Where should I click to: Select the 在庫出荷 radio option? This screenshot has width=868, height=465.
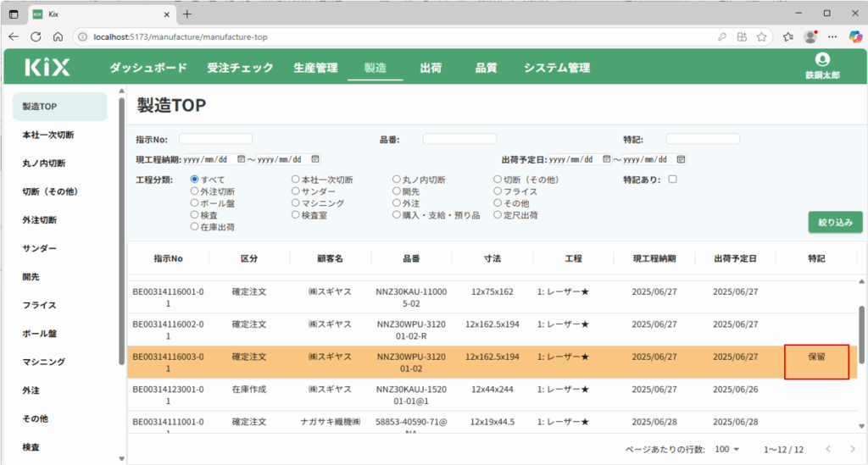194,227
